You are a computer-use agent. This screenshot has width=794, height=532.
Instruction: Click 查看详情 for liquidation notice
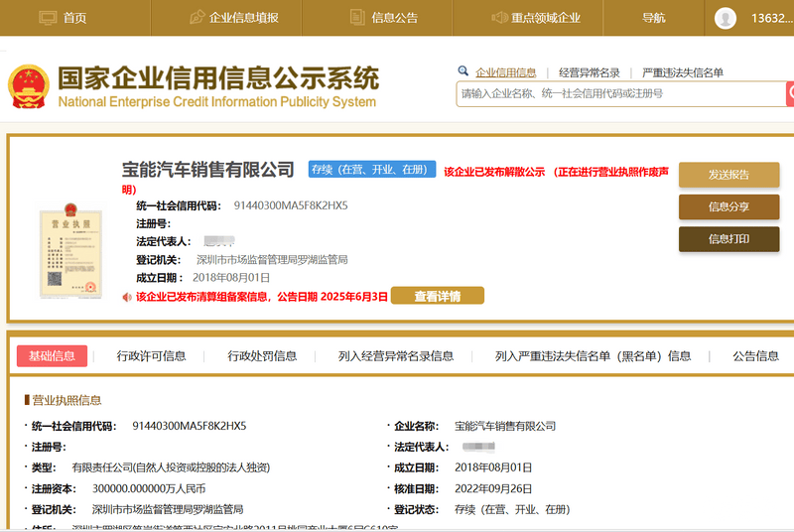click(437, 296)
